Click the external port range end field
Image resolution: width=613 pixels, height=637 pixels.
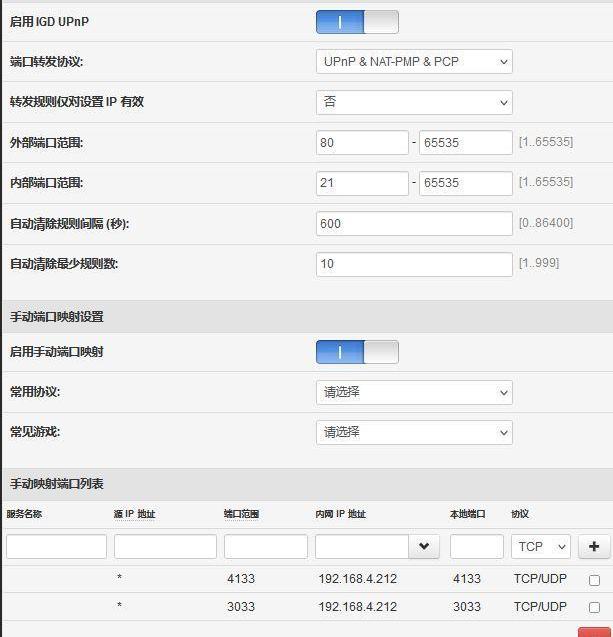tap(465, 143)
